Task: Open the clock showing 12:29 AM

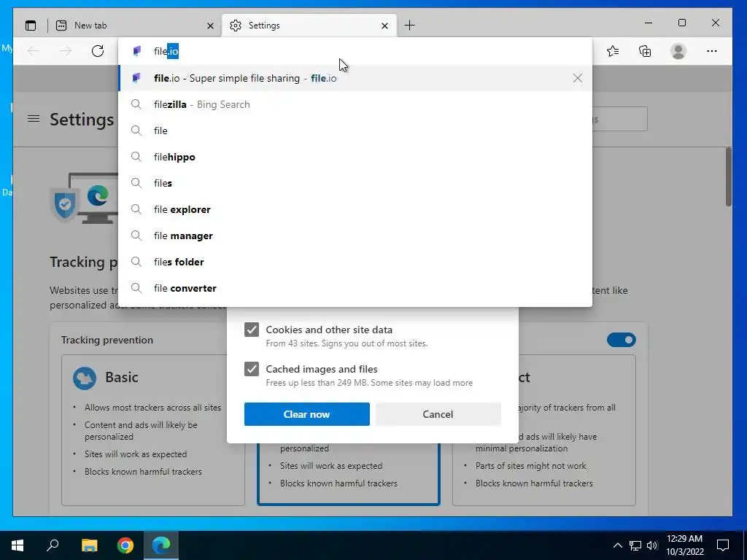Action: (684, 545)
